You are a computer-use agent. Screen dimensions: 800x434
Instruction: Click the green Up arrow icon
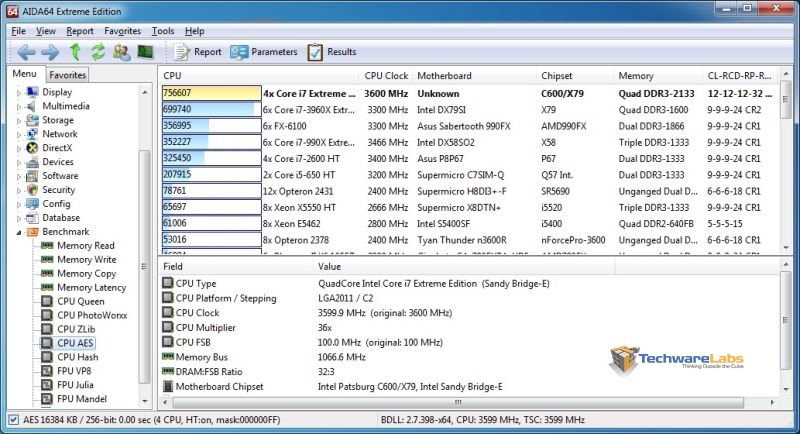point(76,52)
